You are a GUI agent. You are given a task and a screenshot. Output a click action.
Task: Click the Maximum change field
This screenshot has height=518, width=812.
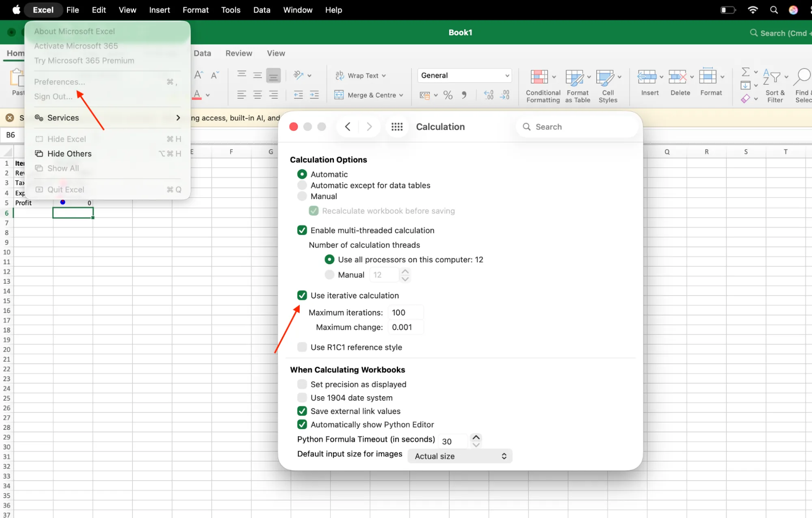(405, 327)
